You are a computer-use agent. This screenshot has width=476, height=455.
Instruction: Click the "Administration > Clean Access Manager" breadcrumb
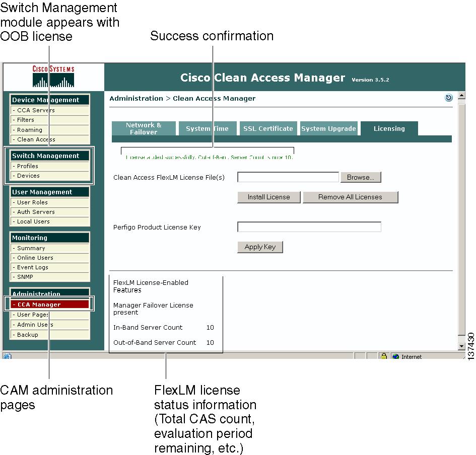tap(182, 98)
